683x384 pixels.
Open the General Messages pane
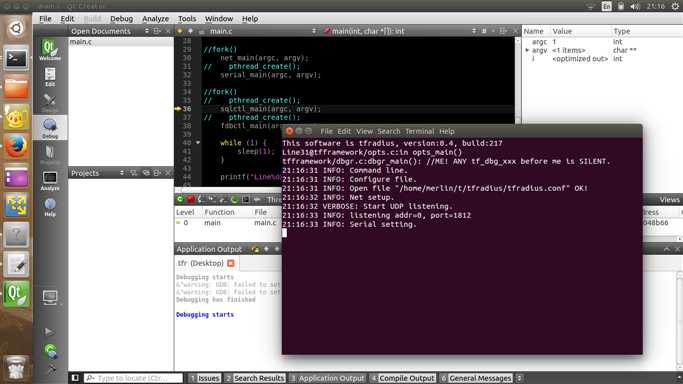[476, 378]
